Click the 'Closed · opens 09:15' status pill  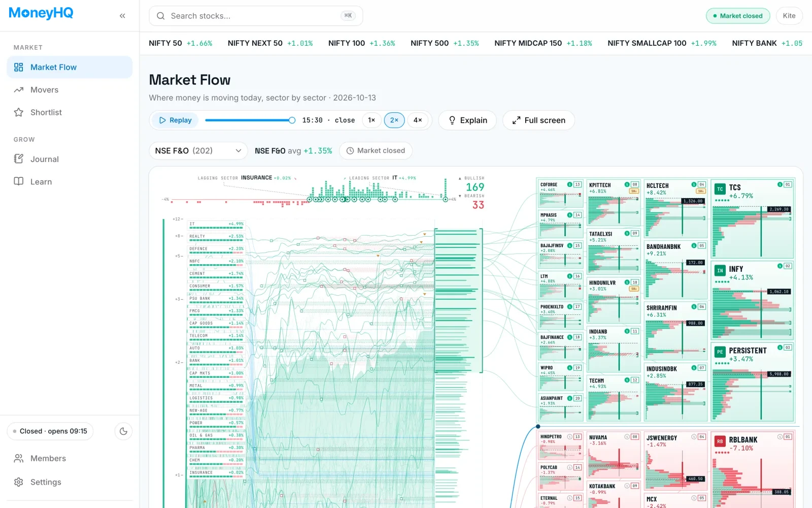click(50, 431)
